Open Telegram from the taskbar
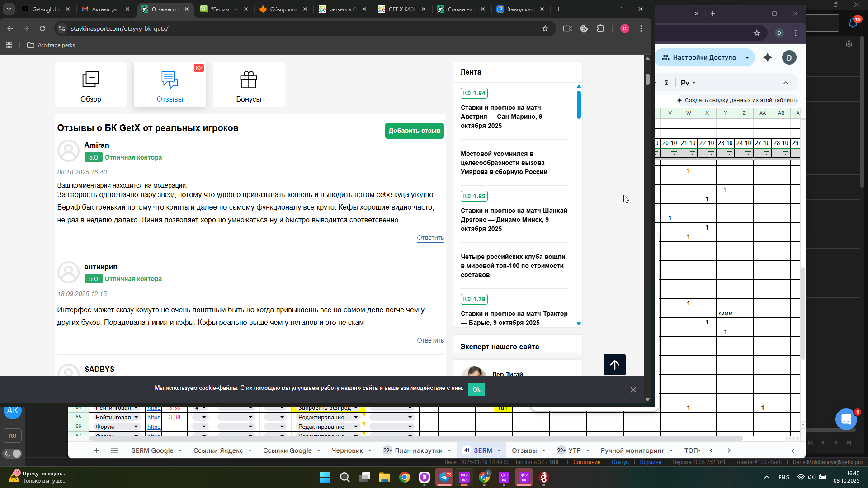Image resolution: width=868 pixels, height=488 pixels. (444, 477)
